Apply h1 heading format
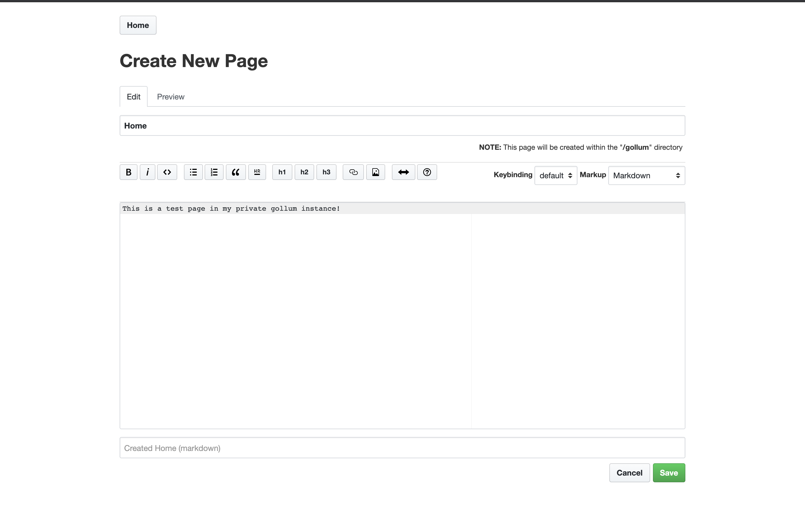Screen dimensions: 805x532 tap(282, 172)
